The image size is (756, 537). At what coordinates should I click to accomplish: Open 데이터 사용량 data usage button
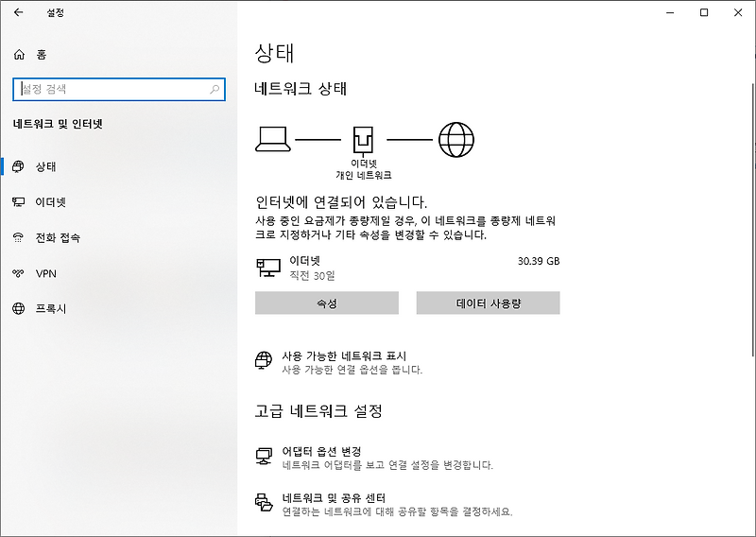coord(488,303)
